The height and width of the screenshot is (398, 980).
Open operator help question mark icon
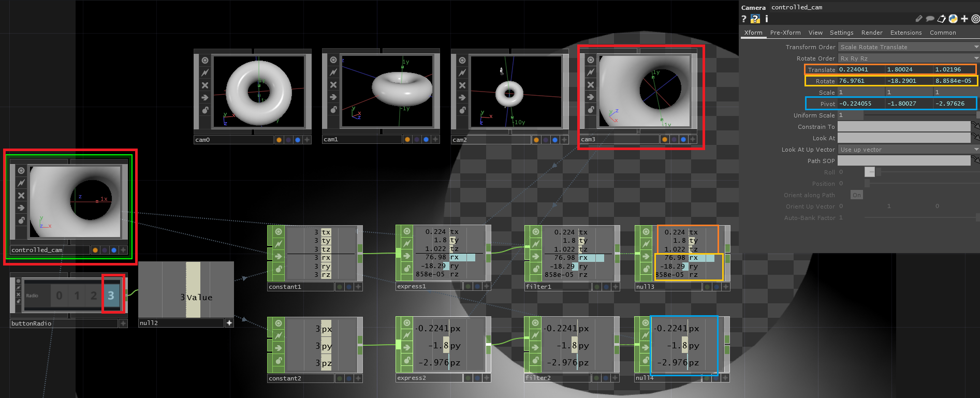click(x=744, y=19)
